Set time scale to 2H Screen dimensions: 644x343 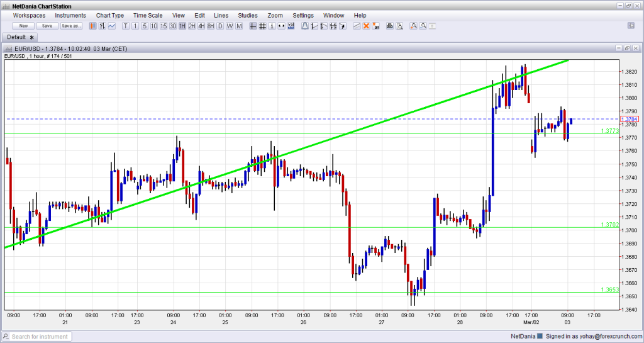tap(192, 26)
